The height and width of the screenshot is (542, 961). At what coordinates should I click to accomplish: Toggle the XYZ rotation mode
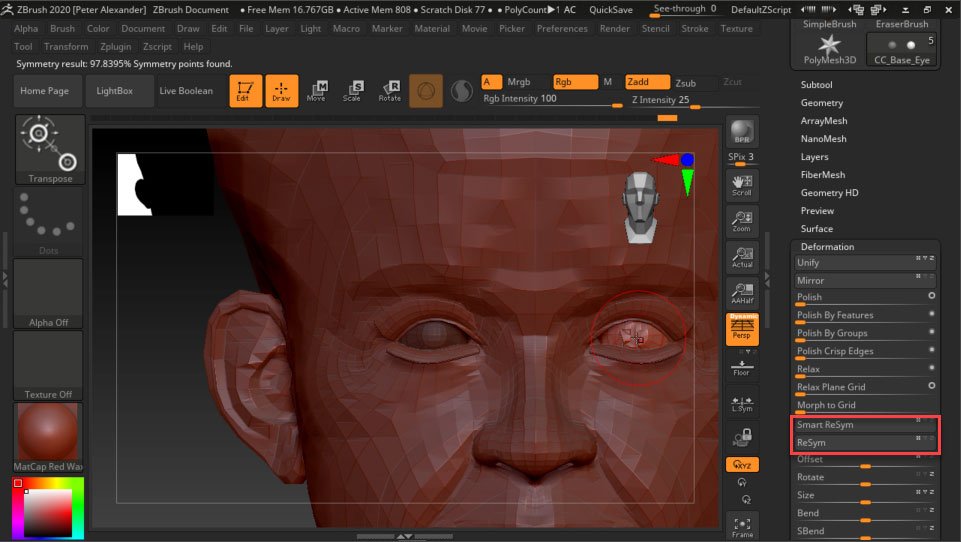point(742,465)
